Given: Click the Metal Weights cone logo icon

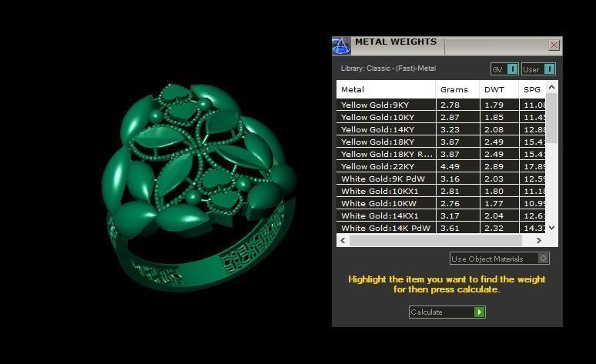Looking at the screenshot, I should pos(341,46).
